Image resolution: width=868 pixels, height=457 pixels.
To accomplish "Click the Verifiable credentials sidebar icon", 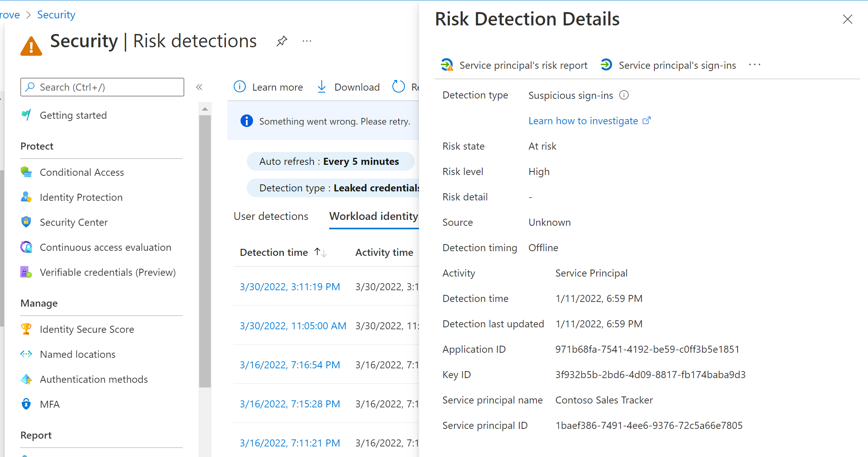I will click(27, 271).
